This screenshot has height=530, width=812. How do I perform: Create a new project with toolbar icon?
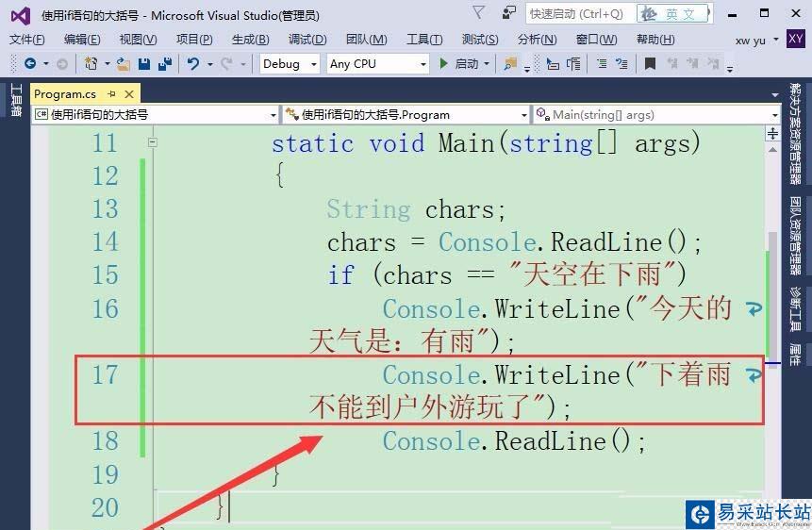91,64
